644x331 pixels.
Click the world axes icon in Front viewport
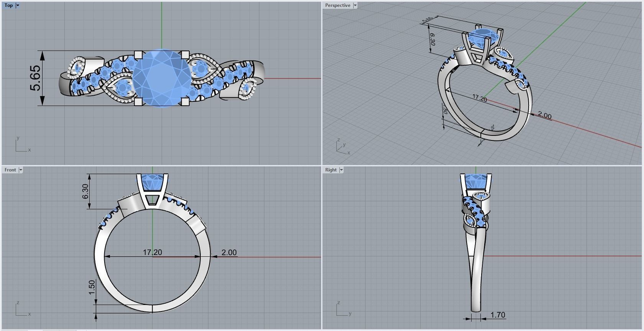click(x=23, y=309)
